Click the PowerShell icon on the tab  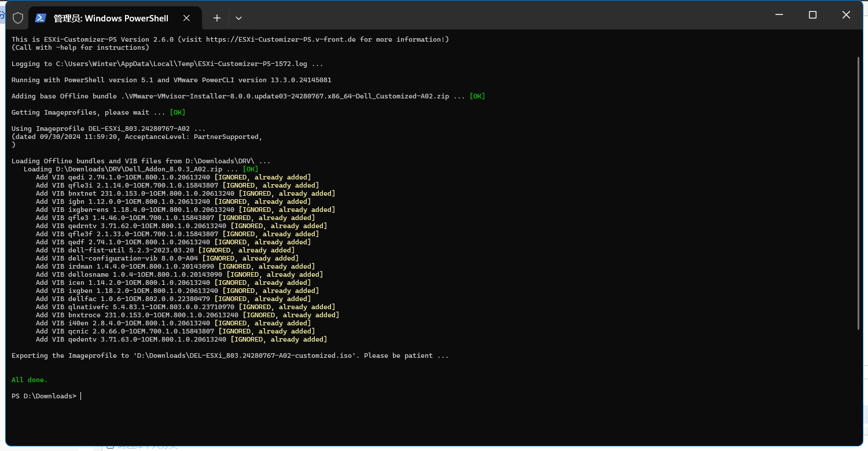click(x=41, y=18)
